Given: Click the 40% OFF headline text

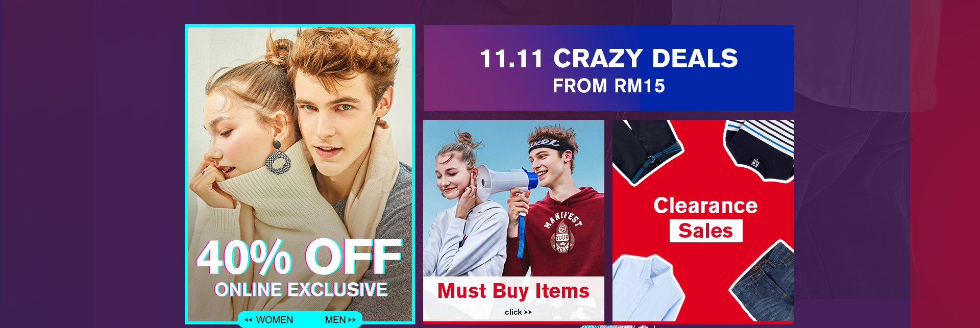Looking at the screenshot, I should 300,257.
